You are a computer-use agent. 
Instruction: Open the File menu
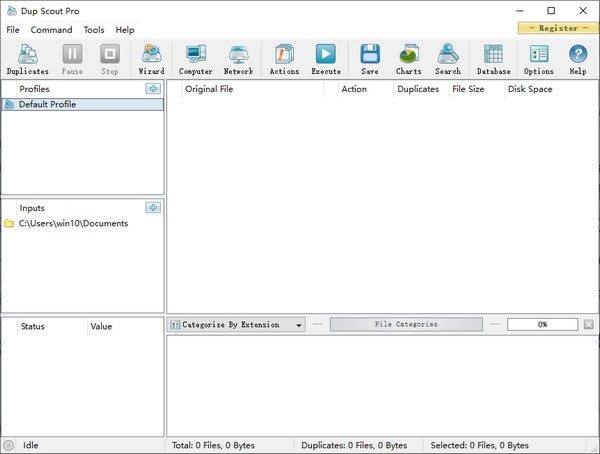pos(13,30)
